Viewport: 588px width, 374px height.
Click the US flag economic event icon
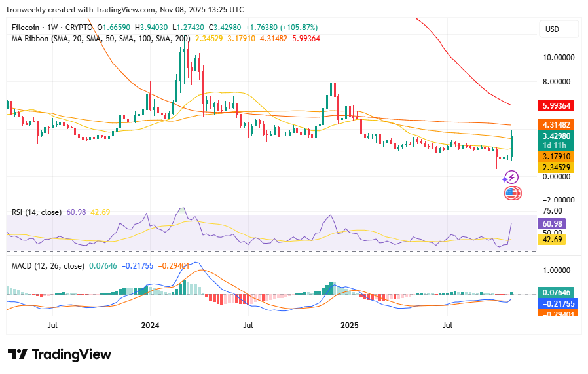[512, 193]
